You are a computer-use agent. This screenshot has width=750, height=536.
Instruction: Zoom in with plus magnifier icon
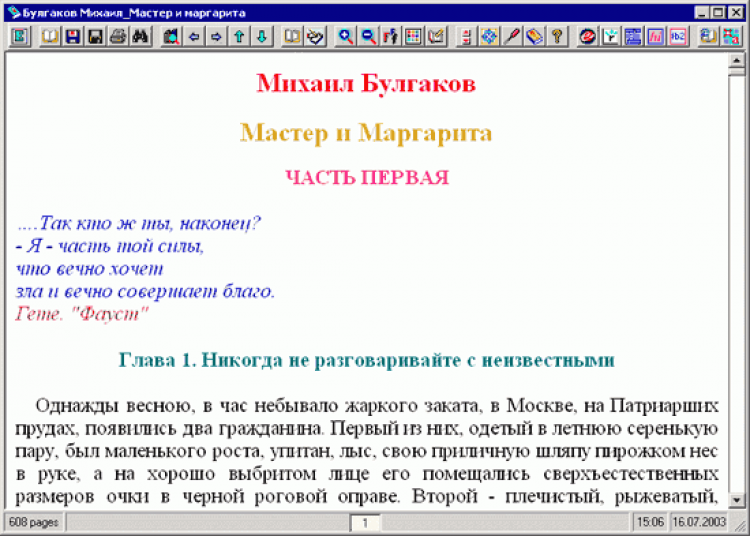click(345, 36)
